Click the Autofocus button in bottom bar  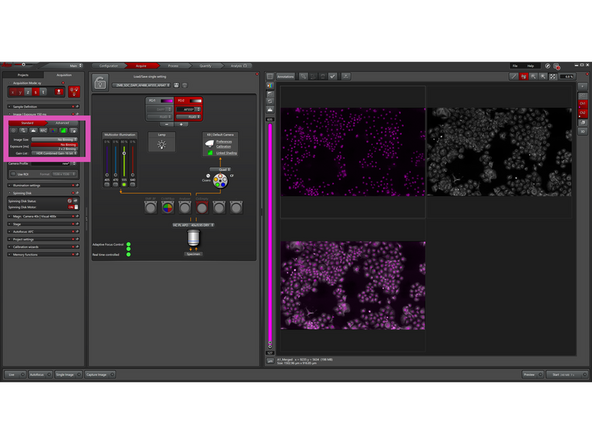click(x=40, y=375)
